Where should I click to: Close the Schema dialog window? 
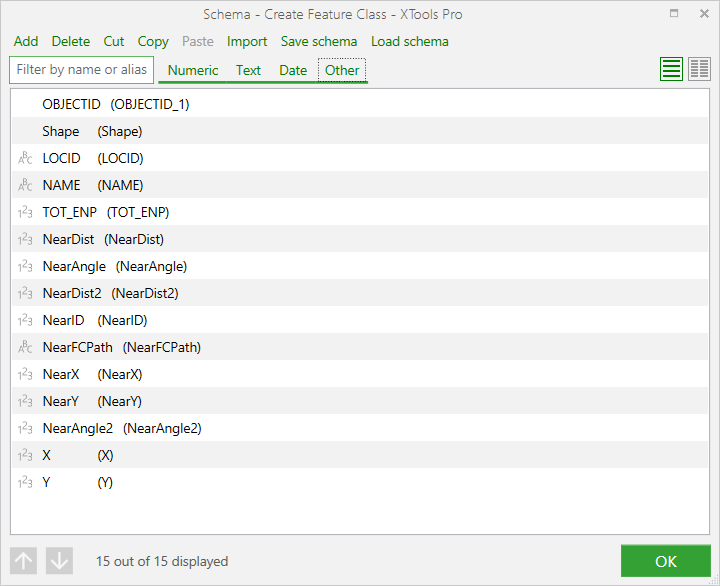click(704, 14)
